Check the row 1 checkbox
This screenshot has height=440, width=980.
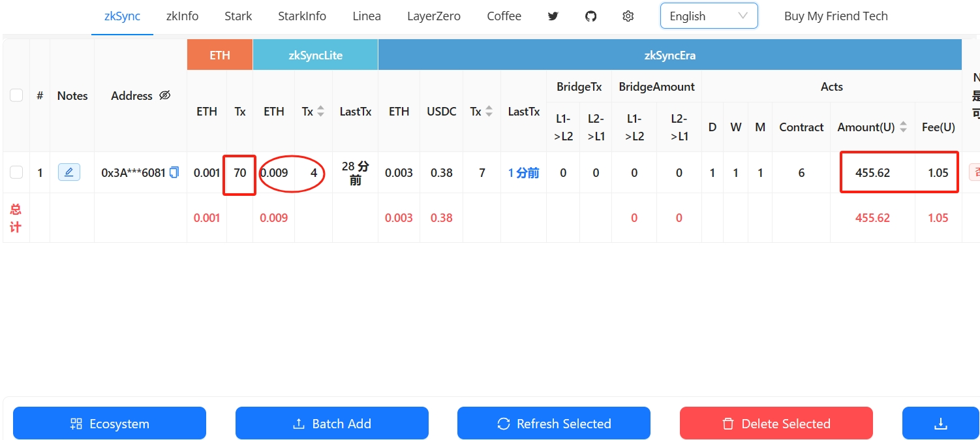(16, 172)
